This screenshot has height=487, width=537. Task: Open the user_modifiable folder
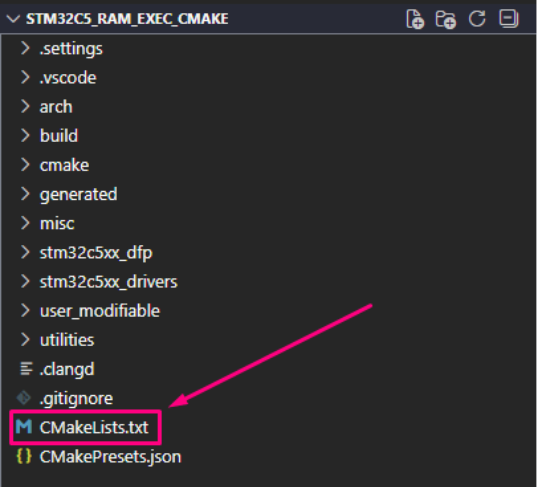click(100, 311)
